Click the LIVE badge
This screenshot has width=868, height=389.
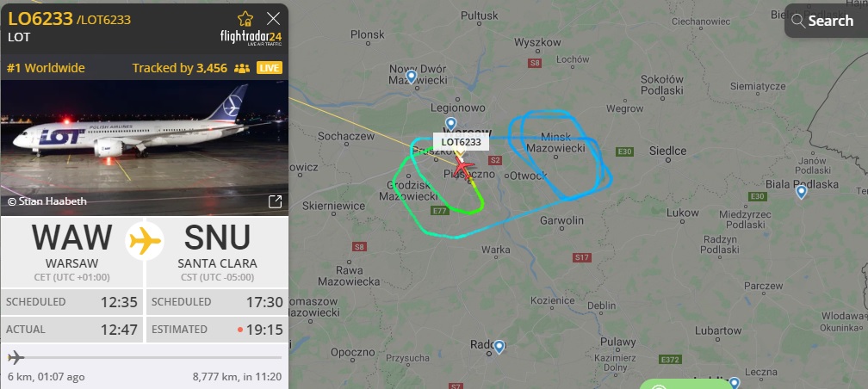tap(270, 68)
